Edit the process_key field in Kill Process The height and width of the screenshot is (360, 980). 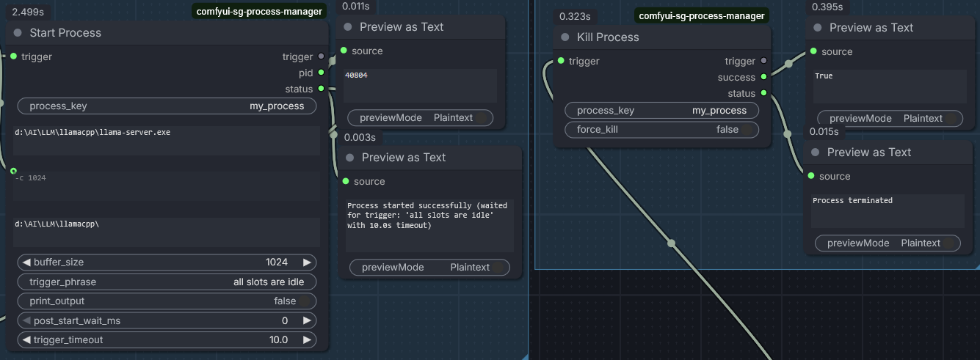pos(661,110)
